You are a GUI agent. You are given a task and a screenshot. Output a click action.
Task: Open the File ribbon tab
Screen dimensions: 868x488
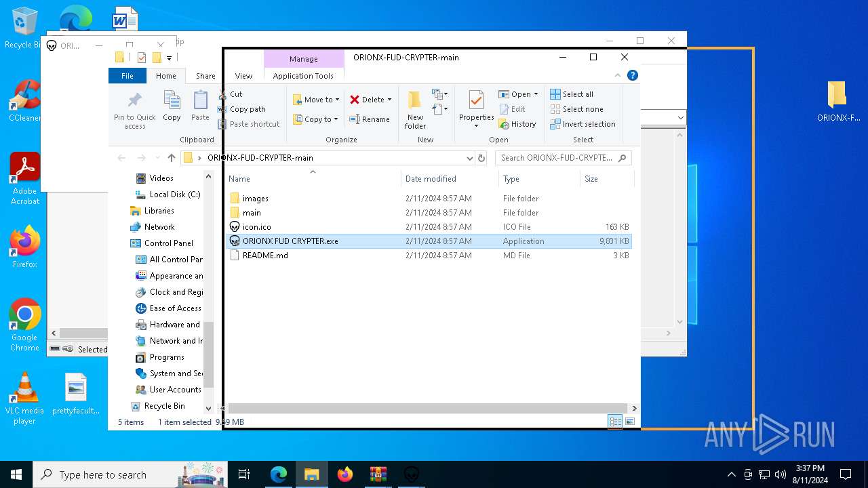127,76
